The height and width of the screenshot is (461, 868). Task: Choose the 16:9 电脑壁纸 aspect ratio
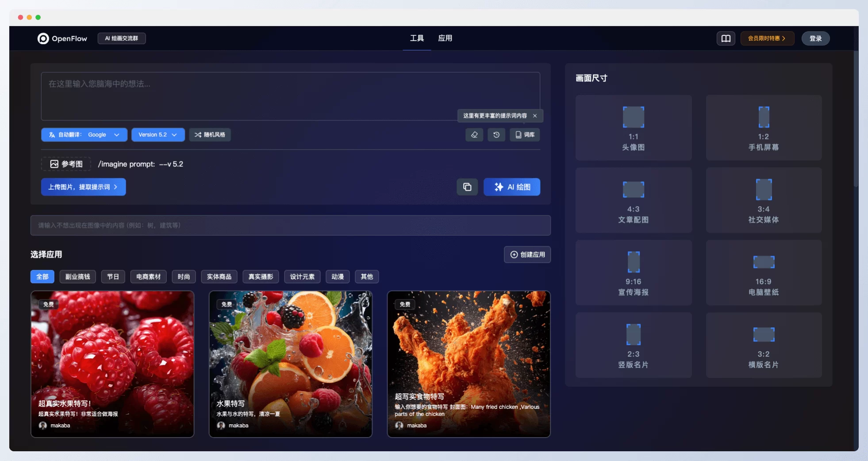coord(764,273)
